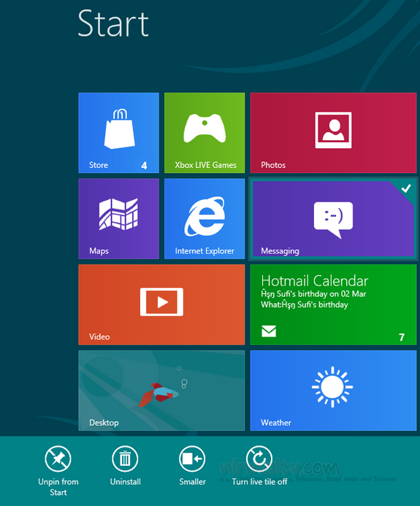The image size is (420, 506).
Task: Click the 'Smaller' label text
Action: [192, 482]
